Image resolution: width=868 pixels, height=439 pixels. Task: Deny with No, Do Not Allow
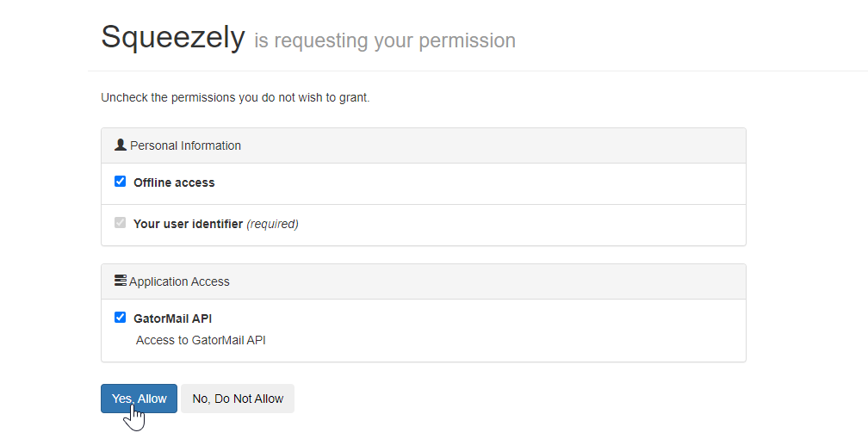pos(238,399)
